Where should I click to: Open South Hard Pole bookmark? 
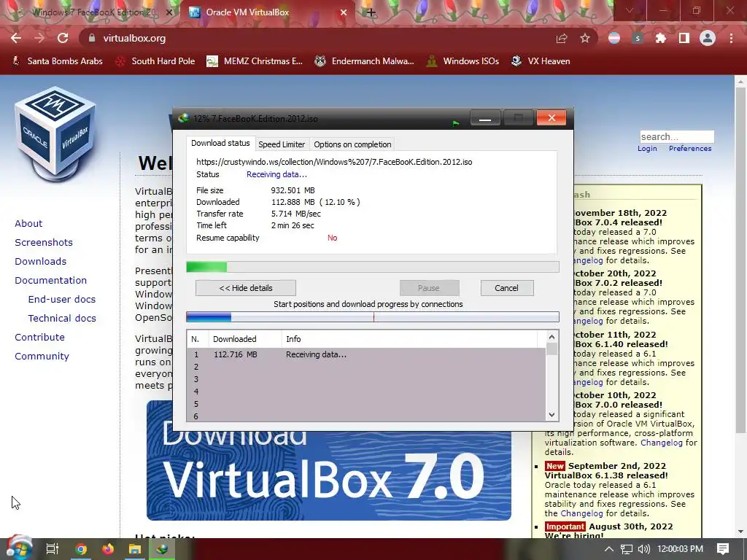pos(155,61)
